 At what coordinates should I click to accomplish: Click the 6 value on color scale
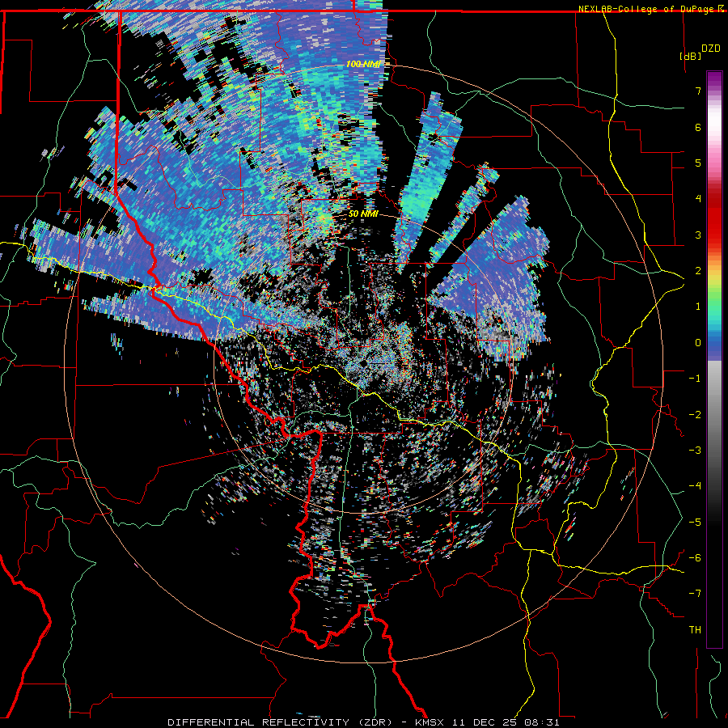[698, 127]
